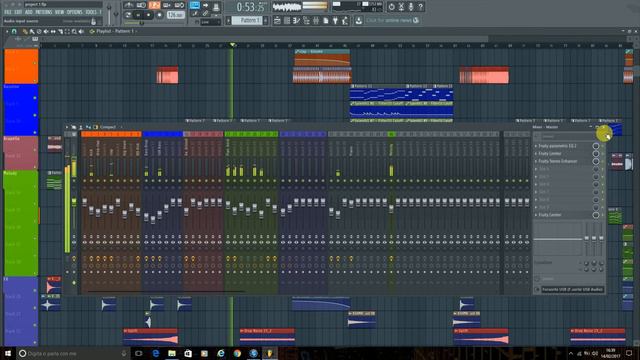The image size is (640, 360).
Task: Click the Record transport button
Action: 159,15
